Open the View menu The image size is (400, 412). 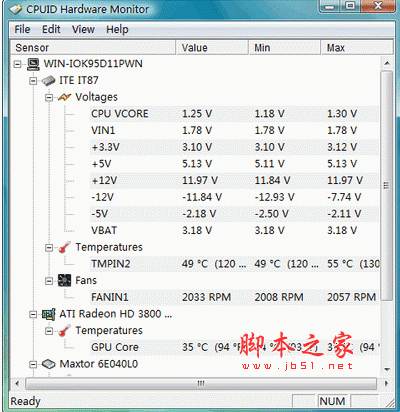[x=83, y=29]
